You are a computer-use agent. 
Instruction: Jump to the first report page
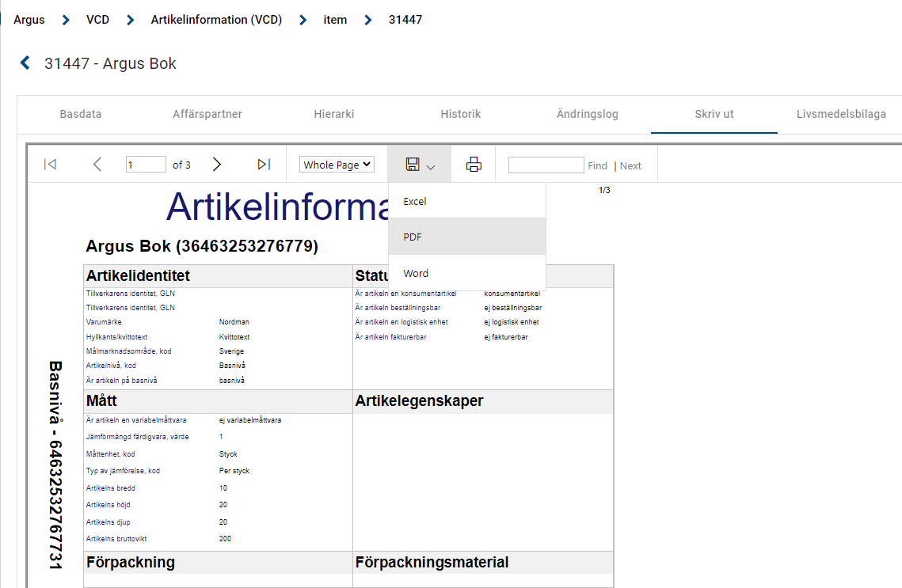[51, 165]
